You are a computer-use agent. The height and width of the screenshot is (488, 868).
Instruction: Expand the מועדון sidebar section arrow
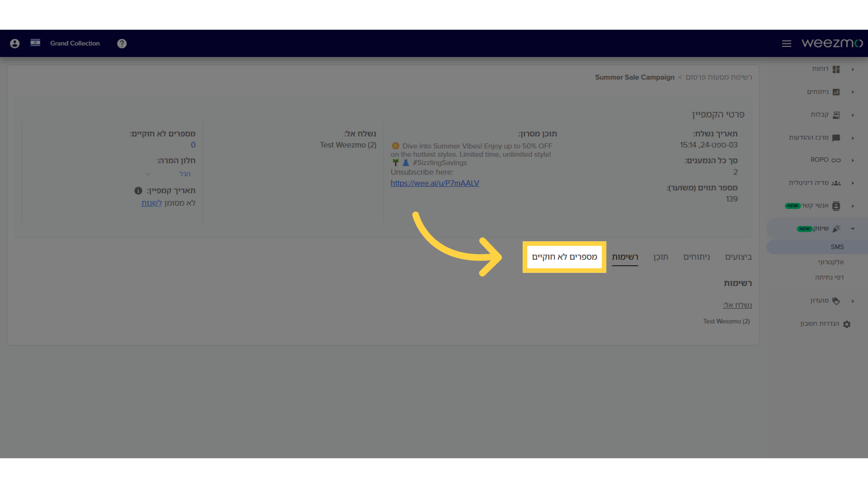(853, 301)
